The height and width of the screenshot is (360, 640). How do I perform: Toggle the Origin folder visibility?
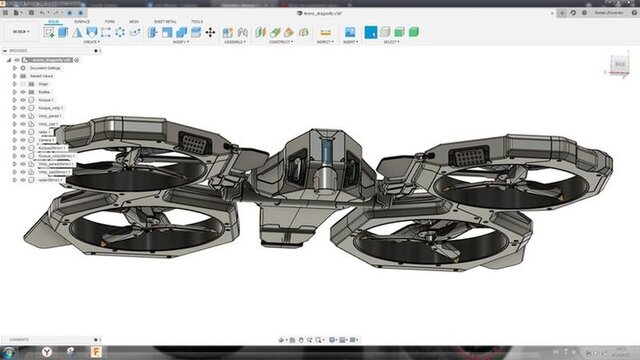click(23, 84)
